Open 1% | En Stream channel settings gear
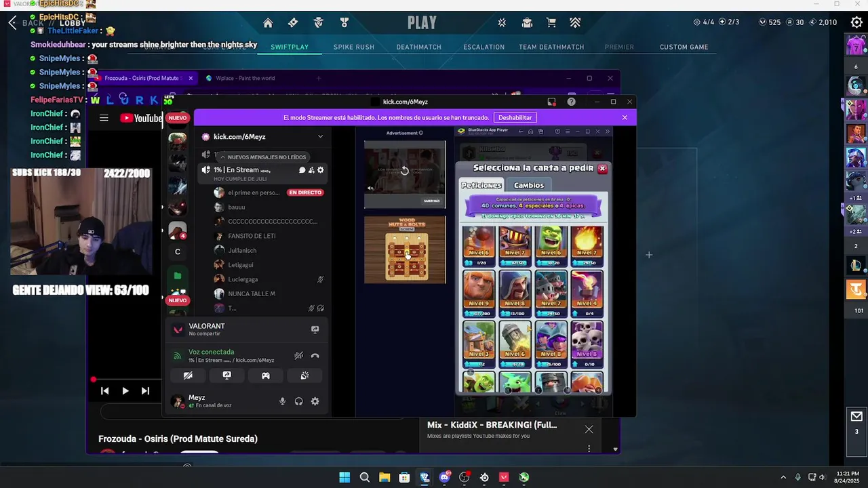This screenshot has height=488, width=868. [321, 170]
